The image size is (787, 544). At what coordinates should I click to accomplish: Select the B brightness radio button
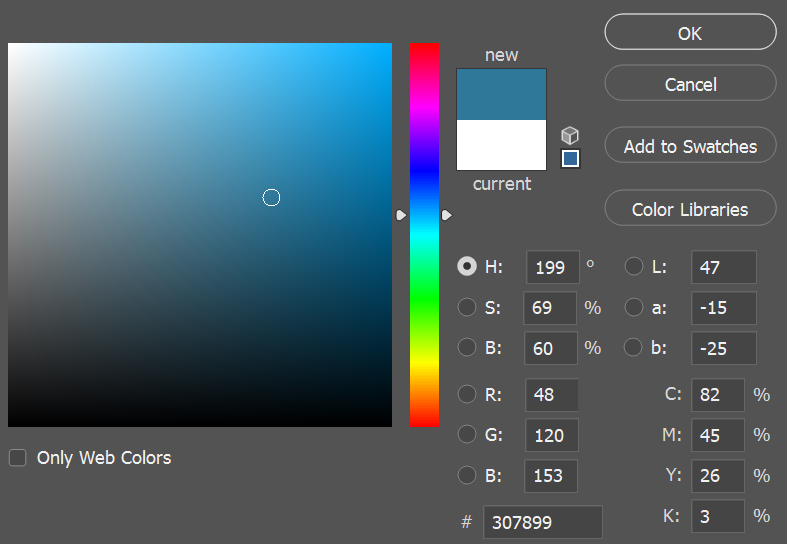(x=467, y=347)
